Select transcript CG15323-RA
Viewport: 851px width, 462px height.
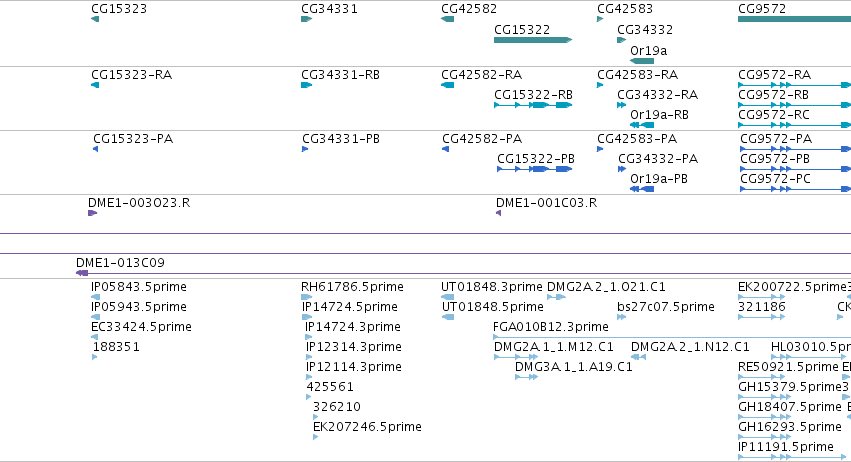(131, 75)
